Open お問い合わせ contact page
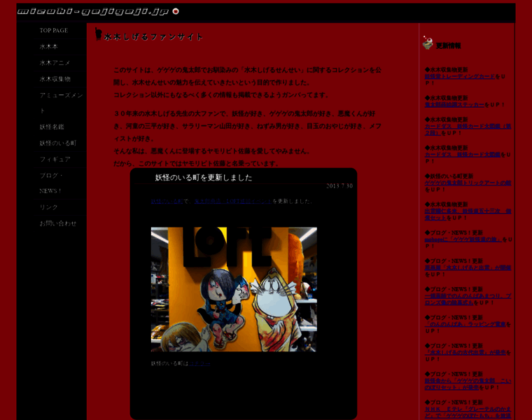This screenshot has height=420, width=532. 57,223
